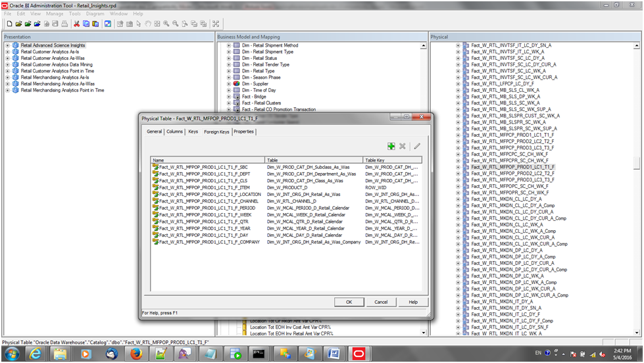This screenshot has width=644, height=363.
Task: Expand Retail Advanced Science Insights node
Action: point(7,45)
